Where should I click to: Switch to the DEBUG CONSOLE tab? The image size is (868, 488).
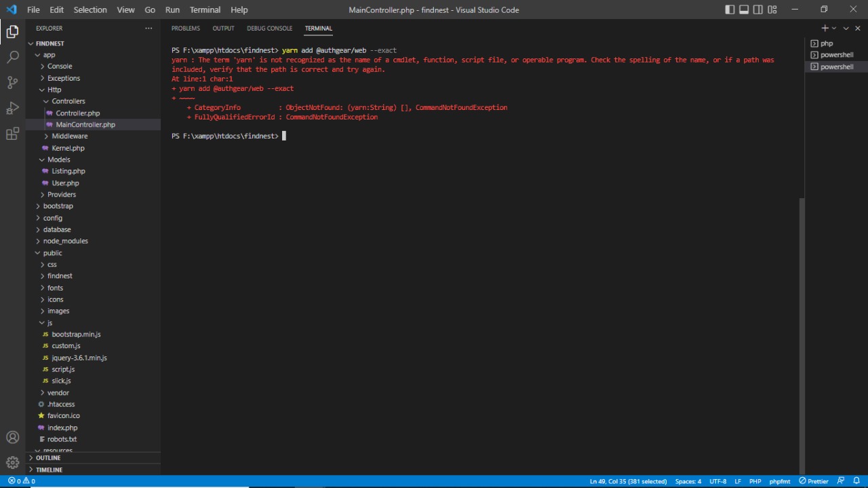click(270, 29)
